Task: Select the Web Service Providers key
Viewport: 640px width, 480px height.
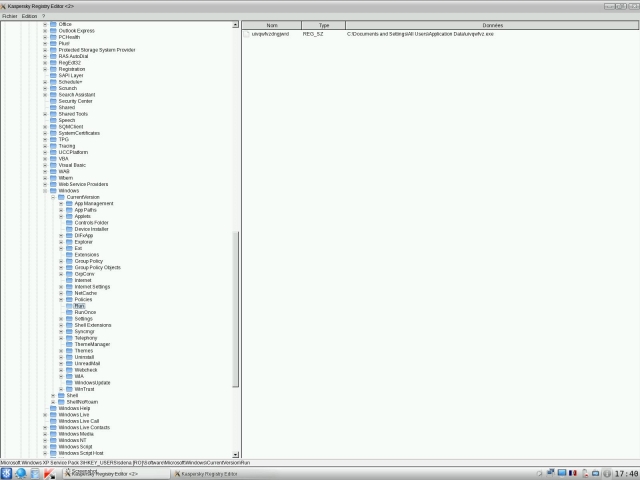Action: point(83,184)
